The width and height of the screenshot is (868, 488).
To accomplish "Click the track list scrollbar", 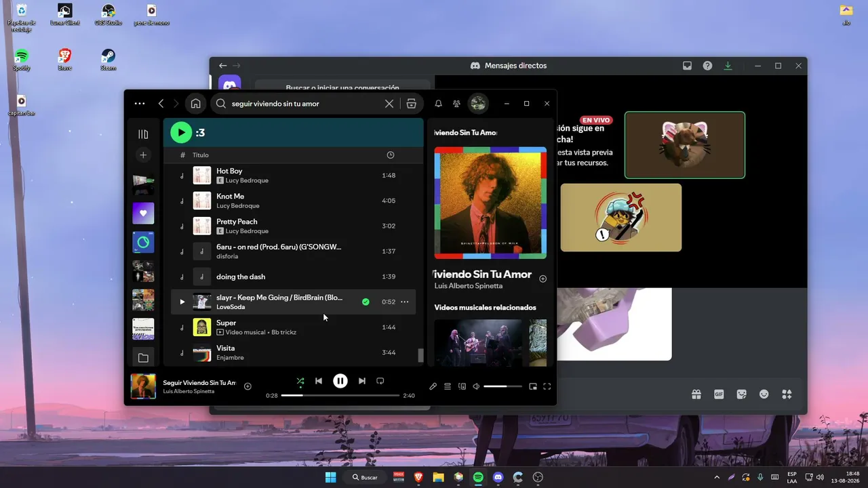I will point(420,356).
